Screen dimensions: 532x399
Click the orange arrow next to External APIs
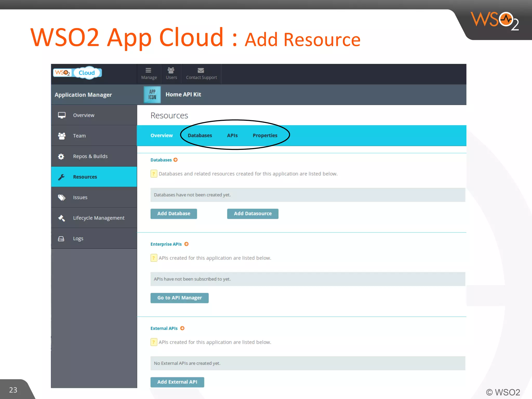tap(182, 328)
